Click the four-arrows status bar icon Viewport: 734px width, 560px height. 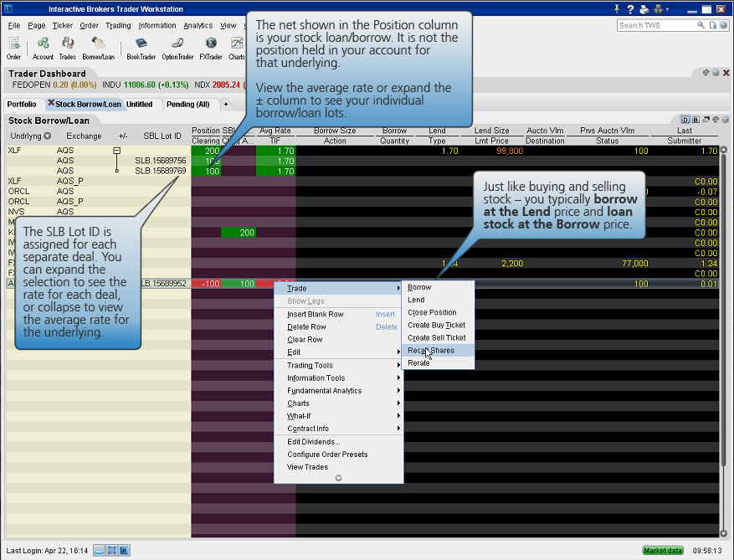tap(111, 550)
